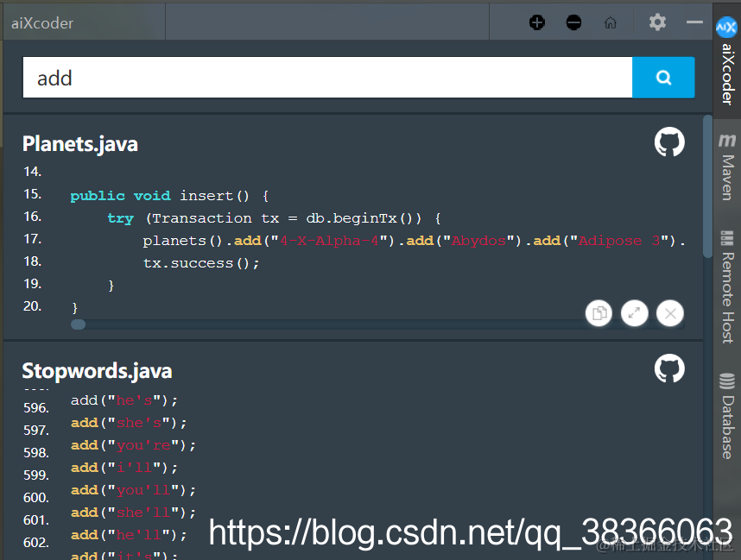
Task: Click the Stopwords.java file title
Action: point(97,371)
